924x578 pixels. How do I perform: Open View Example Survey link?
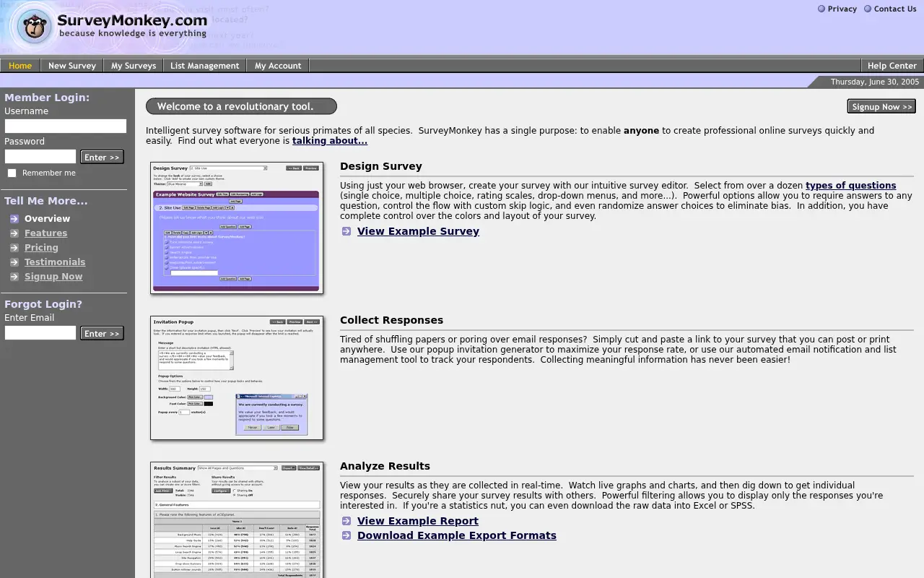[x=418, y=231]
